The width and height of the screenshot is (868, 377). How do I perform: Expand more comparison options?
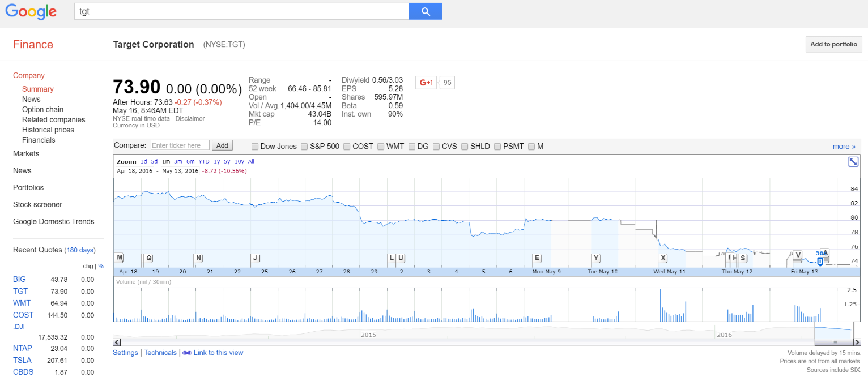(844, 147)
